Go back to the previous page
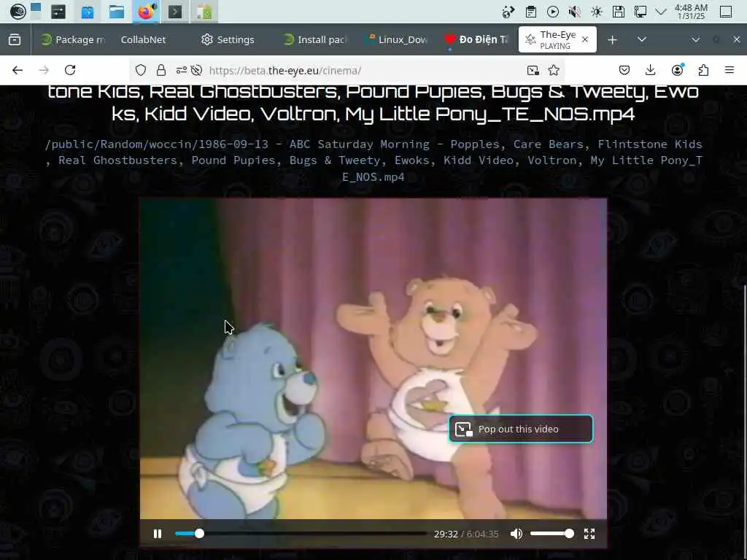 18,71
